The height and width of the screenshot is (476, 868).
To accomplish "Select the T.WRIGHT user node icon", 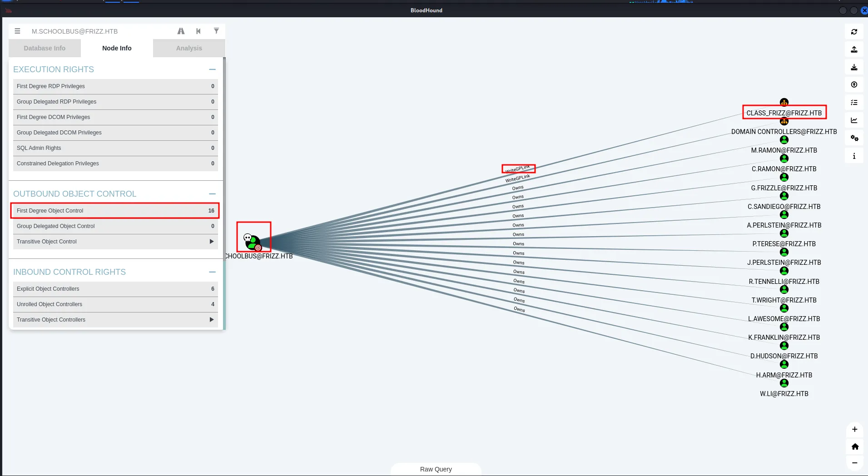I will pos(784,289).
